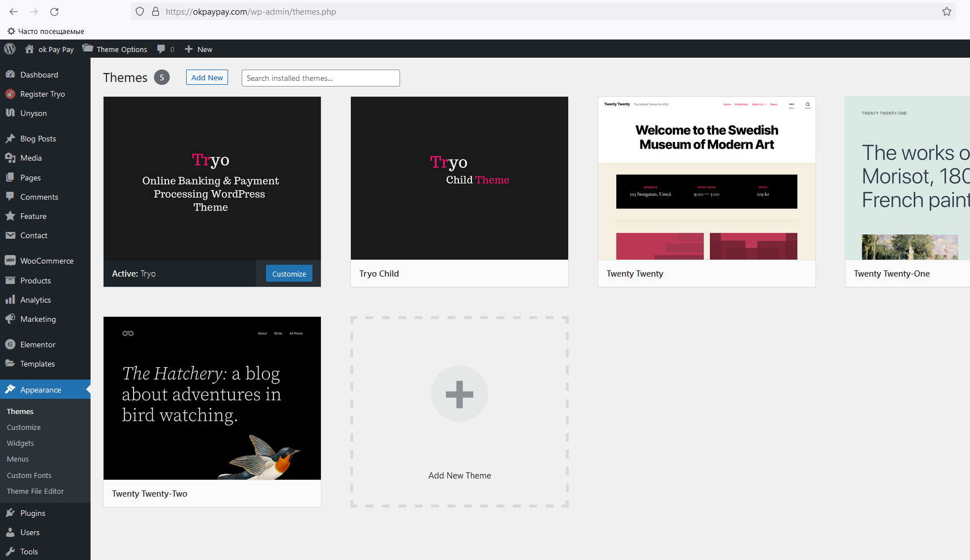Select the Twenty Twenty-One theme thumbnail
This screenshot has height=560, width=970.
pyautogui.click(x=908, y=178)
